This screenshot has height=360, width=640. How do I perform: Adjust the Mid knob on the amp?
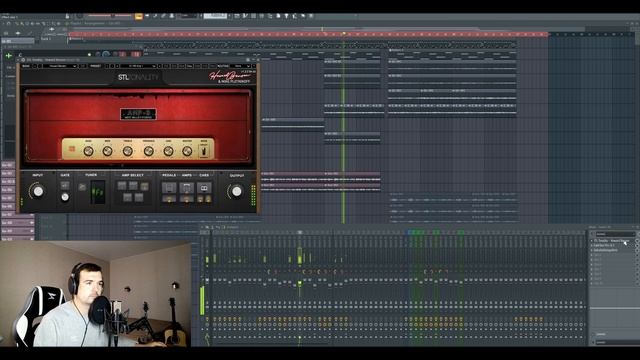(107, 151)
